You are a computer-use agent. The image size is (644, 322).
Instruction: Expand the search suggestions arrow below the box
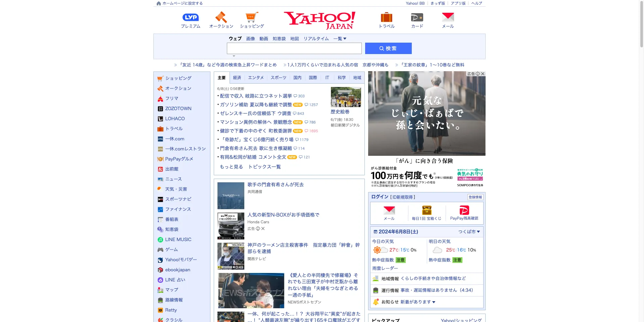[x=234, y=56]
